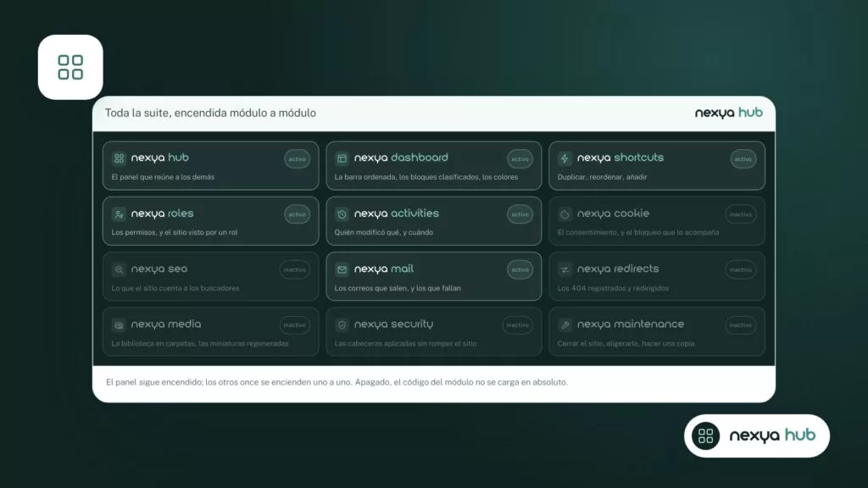Click description 'Cerrar el sitio, aligerarlo, hacer una copia'
Screen dimensions: 868x488
626,344
